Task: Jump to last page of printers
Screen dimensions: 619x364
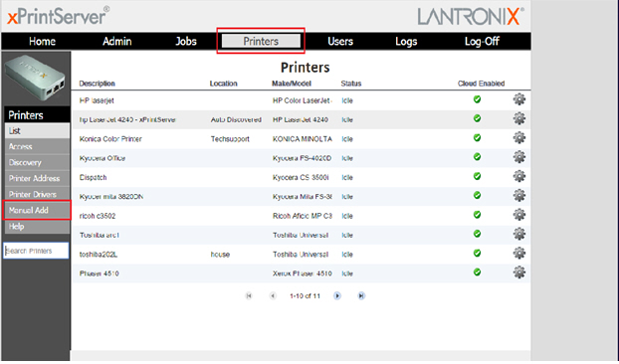Action: click(x=361, y=295)
